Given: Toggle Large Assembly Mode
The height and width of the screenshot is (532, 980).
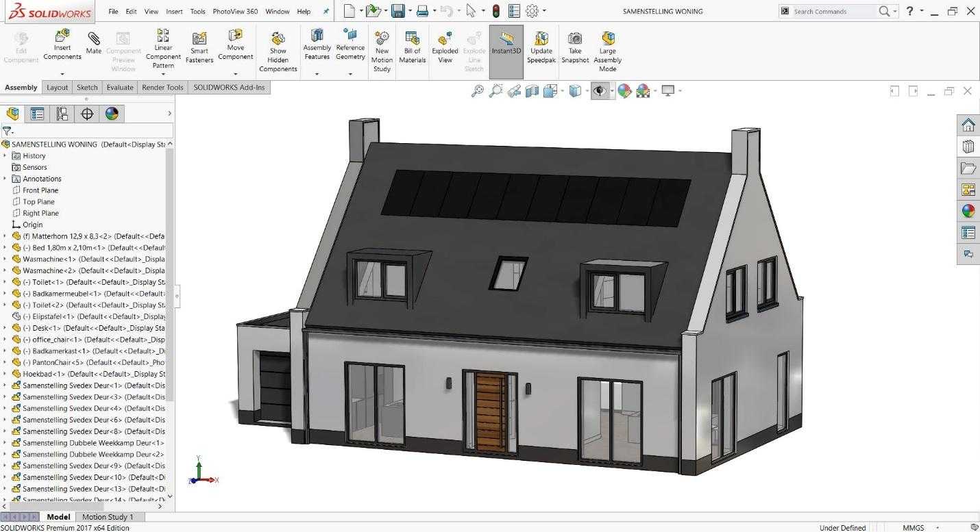Looking at the screenshot, I should pos(608,52).
